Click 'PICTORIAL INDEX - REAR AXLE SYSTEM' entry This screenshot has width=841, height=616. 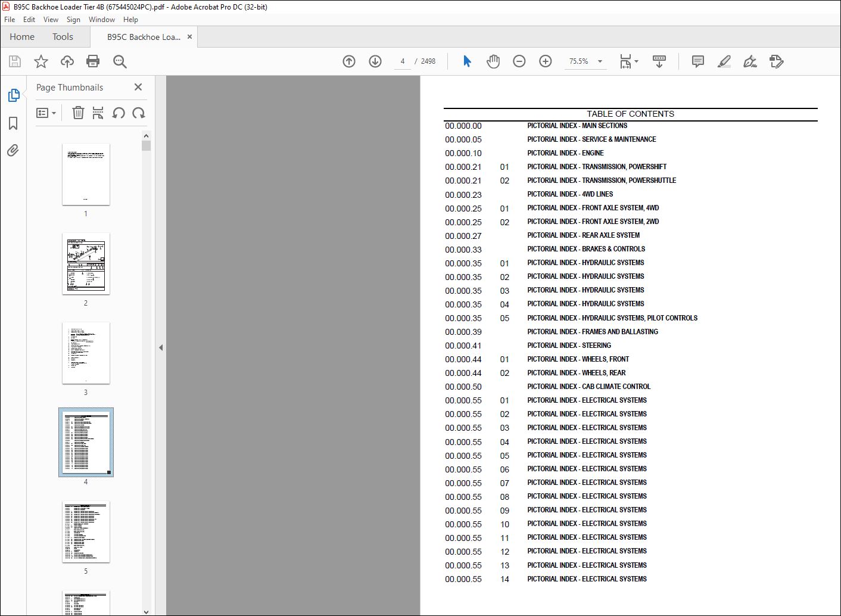click(x=583, y=235)
